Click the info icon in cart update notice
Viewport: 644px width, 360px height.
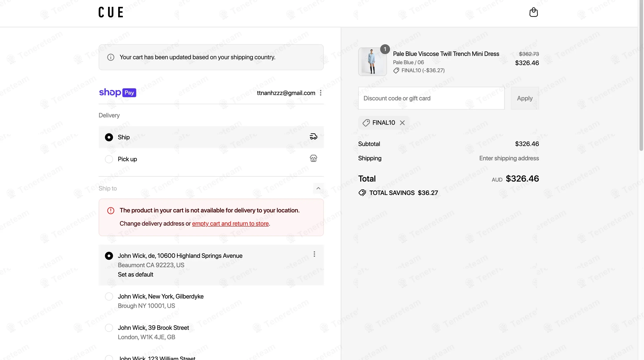click(111, 57)
